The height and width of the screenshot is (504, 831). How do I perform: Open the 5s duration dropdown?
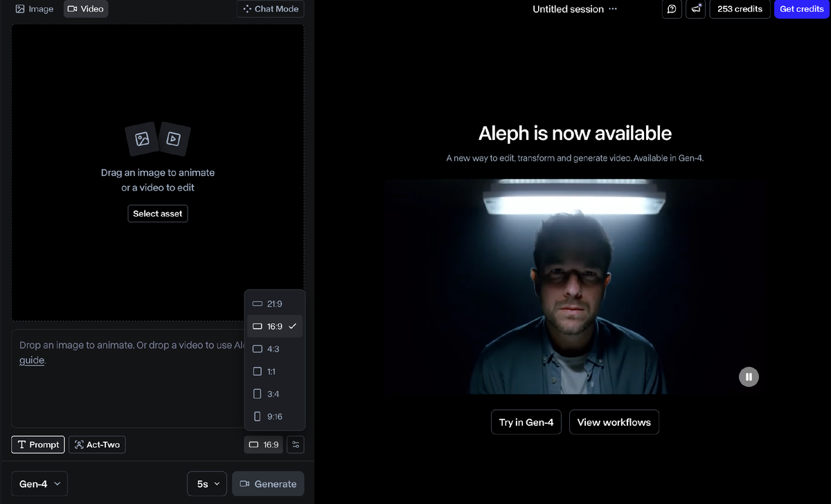coord(207,484)
